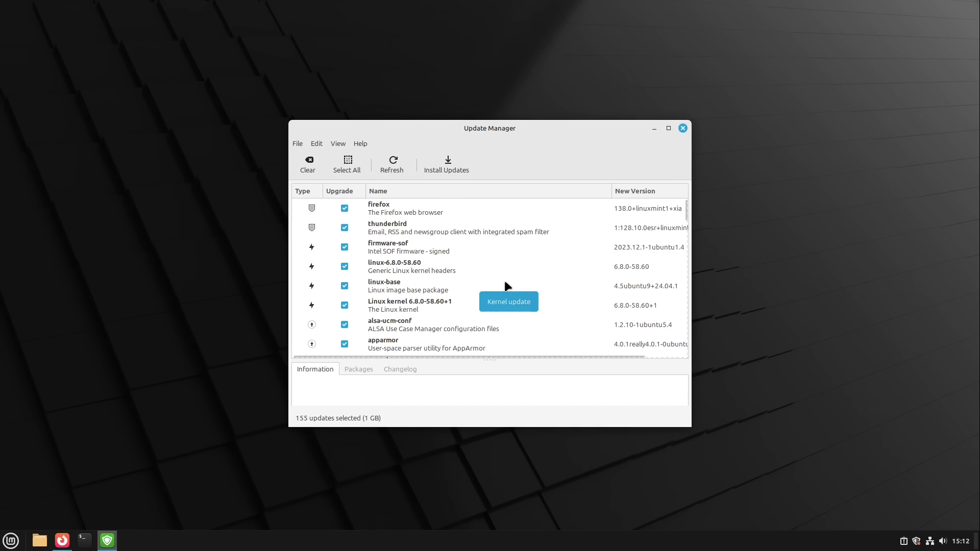Image resolution: width=980 pixels, height=551 pixels.
Task: Click the Install Updates toolbar icon
Action: pos(447,160)
